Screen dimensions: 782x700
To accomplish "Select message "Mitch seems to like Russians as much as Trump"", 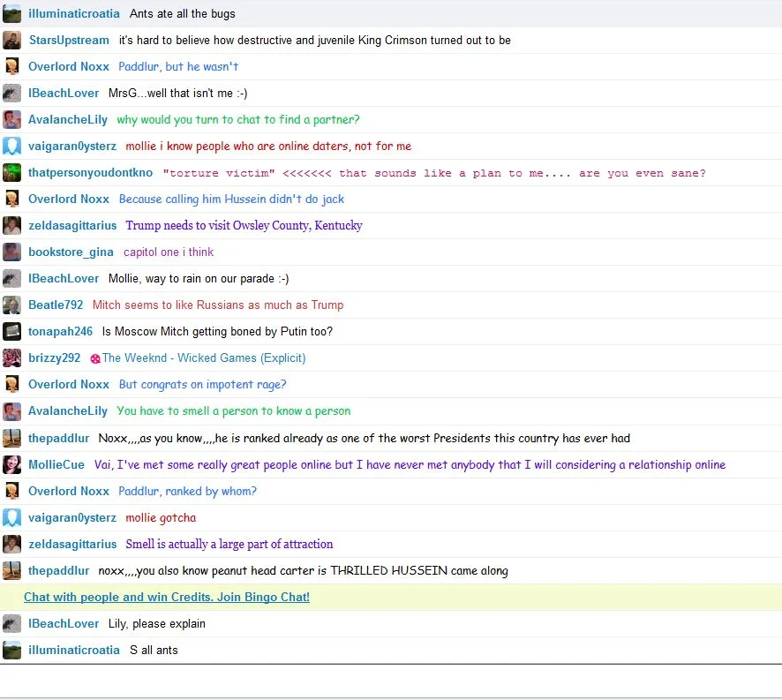I will (218, 305).
